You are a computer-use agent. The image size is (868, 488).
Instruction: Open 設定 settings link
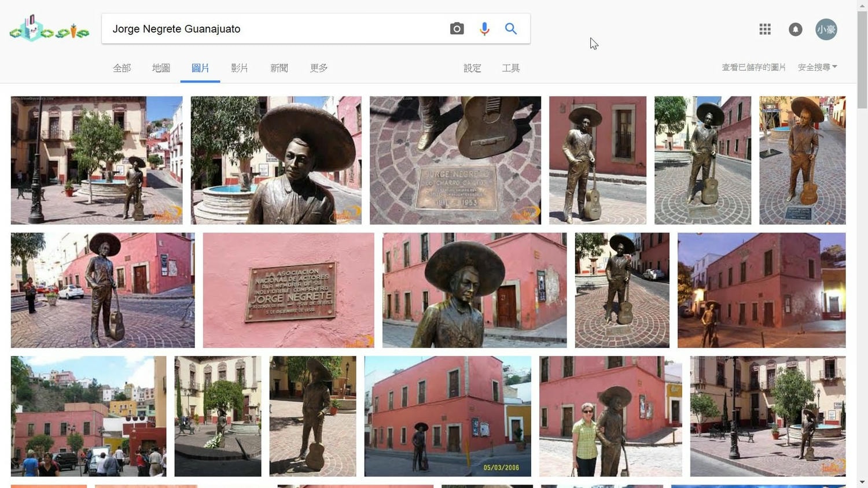pos(472,68)
